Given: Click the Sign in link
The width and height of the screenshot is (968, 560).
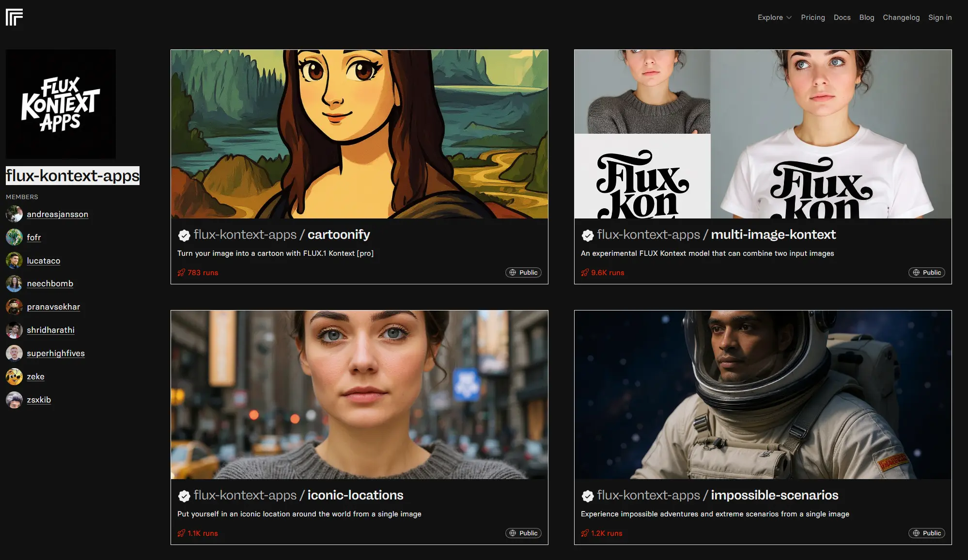Looking at the screenshot, I should point(939,17).
